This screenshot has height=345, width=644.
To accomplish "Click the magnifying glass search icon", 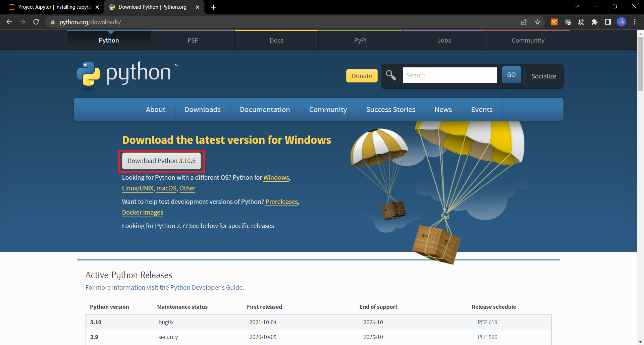I will [x=391, y=75].
